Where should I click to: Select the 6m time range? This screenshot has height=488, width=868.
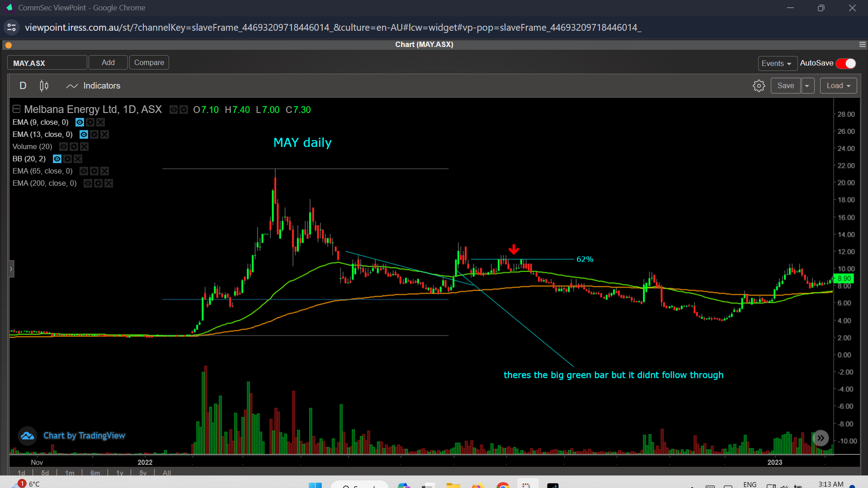coord(95,473)
